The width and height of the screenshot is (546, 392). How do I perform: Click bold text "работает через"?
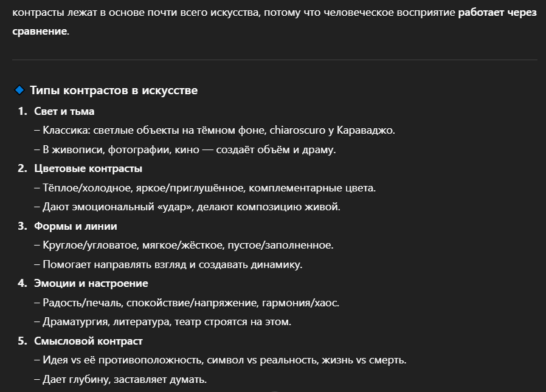pyautogui.click(x=497, y=13)
